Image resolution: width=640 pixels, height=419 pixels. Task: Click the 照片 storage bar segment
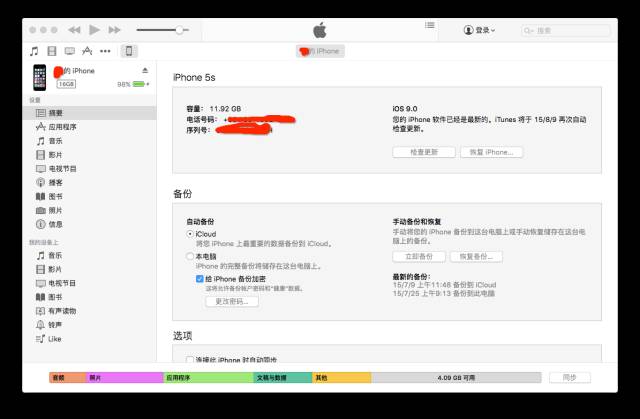coord(125,378)
